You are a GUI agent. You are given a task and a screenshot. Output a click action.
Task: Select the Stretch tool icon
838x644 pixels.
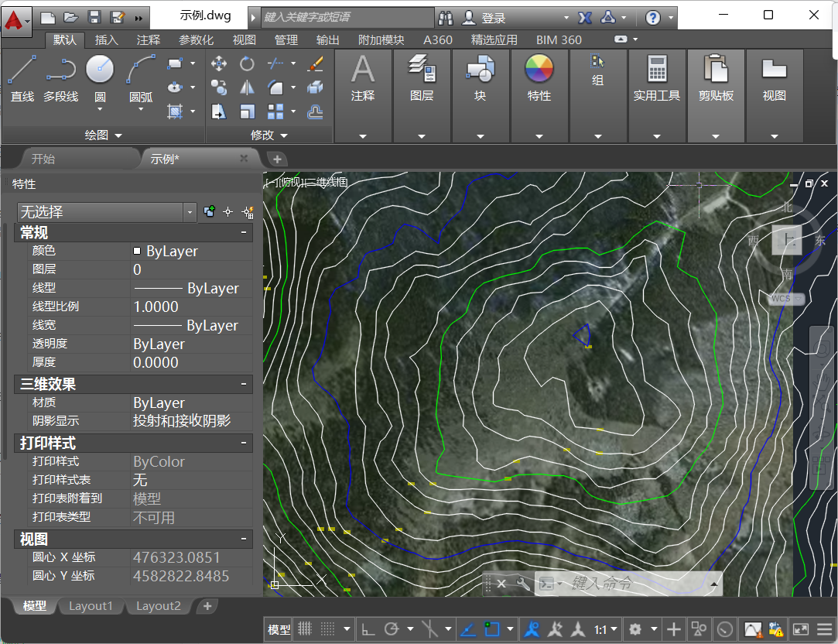[x=218, y=111]
